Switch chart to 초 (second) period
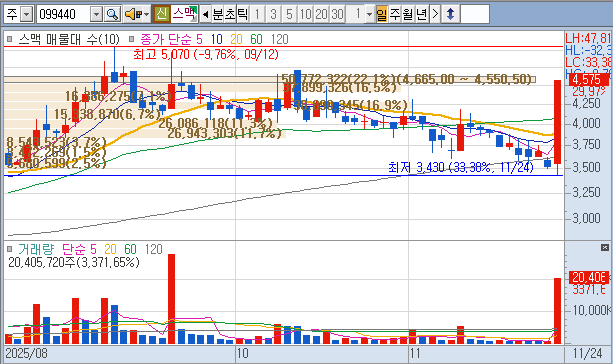This screenshot has height=364, width=613. pyautogui.click(x=230, y=14)
